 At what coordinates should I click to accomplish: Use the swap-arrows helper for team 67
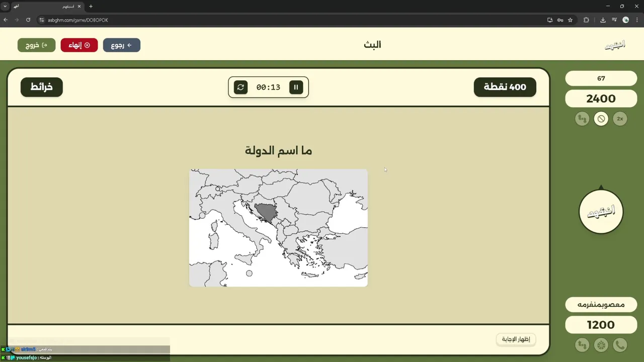[x=582, y=119]
